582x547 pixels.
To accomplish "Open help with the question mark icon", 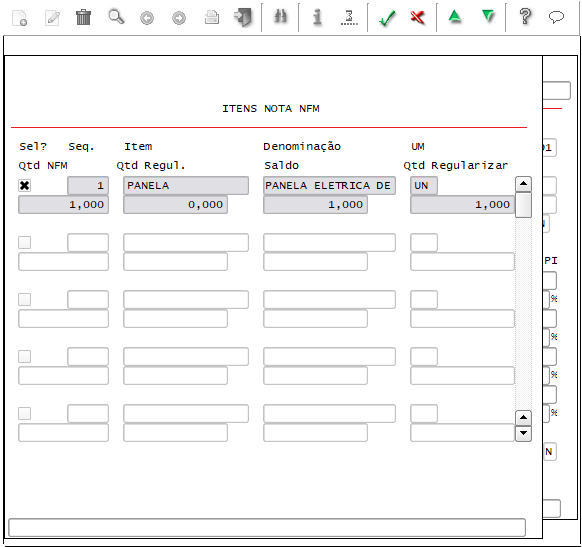I will [x=525, y=16].
